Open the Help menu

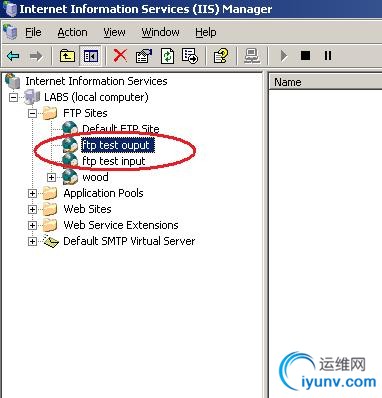point(206,32)
